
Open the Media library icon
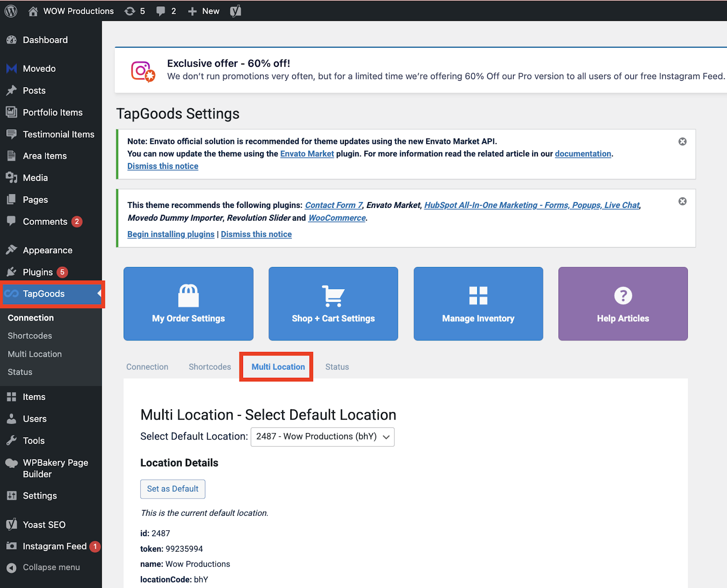click(12, 178)
